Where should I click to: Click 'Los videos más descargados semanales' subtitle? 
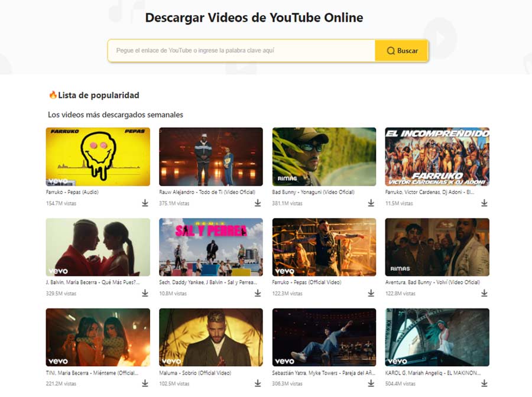[115, 115]
